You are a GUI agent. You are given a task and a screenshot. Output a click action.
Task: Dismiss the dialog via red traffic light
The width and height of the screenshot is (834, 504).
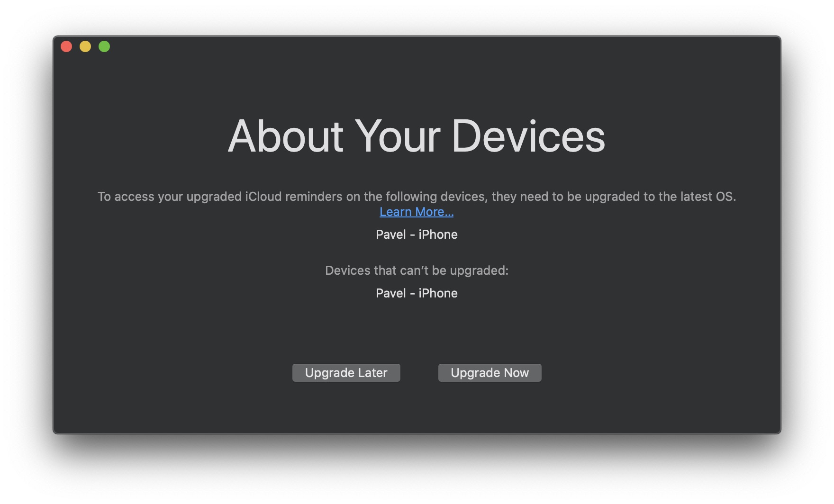click(66, 46)
